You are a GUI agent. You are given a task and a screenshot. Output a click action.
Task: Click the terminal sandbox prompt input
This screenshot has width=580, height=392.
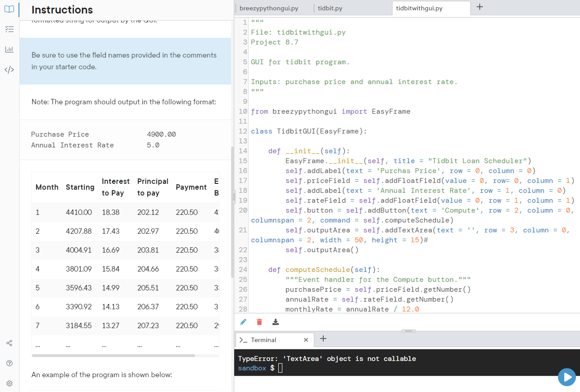click(x=281, y=369)
